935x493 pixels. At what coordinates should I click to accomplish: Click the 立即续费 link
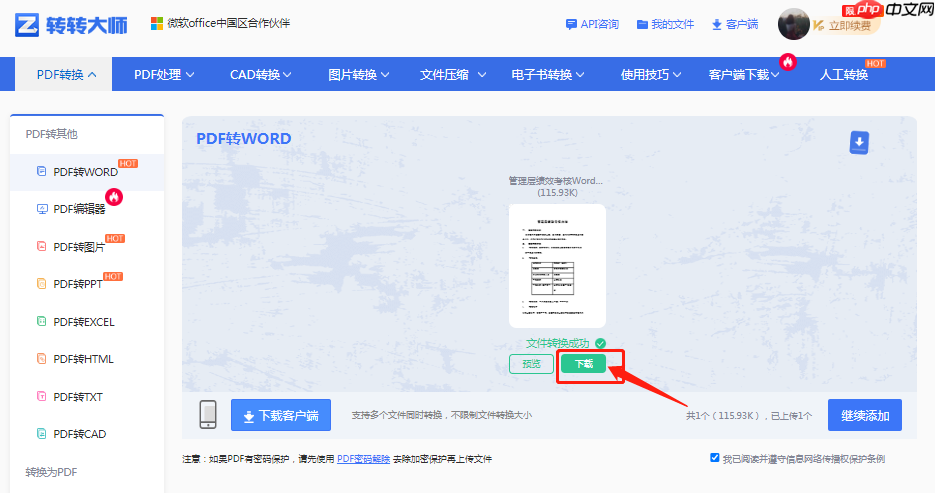click(x=850, y=26)
